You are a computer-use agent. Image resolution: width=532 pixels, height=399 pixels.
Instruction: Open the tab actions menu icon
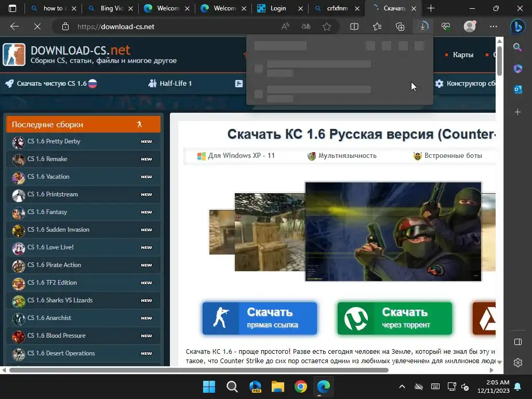pyautogui.click(x=12, y=8)
